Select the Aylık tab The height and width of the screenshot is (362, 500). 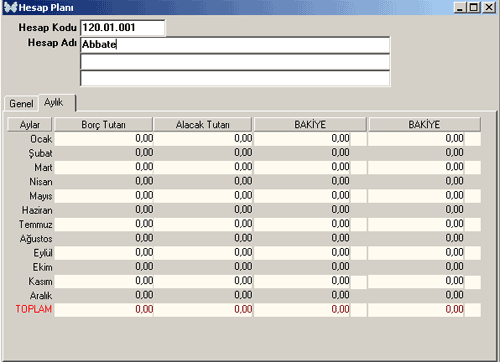coord(57,102)
